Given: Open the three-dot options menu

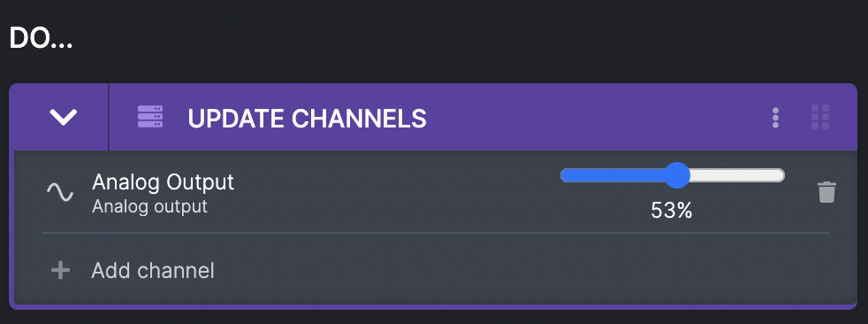Looking at the screenshot, I should point(775,118).
